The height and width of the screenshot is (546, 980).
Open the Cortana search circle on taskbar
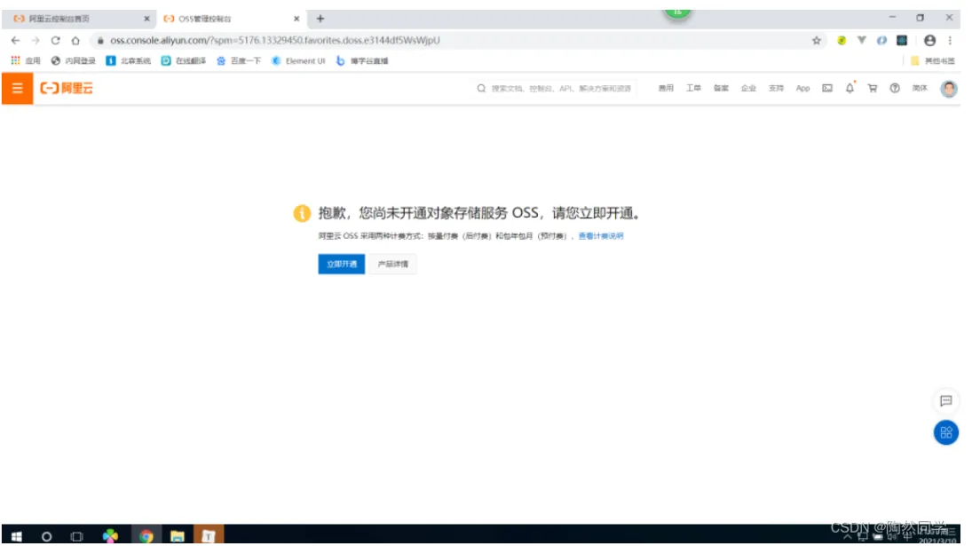pos(46,536)
